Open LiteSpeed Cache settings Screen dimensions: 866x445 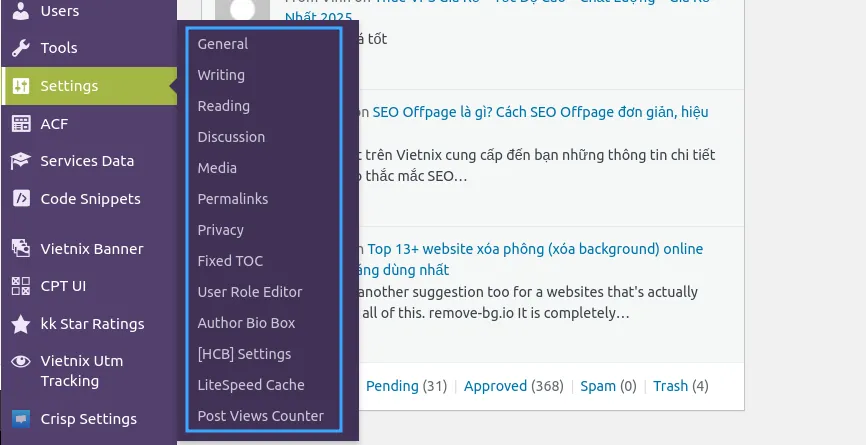(x=251, y=384)
